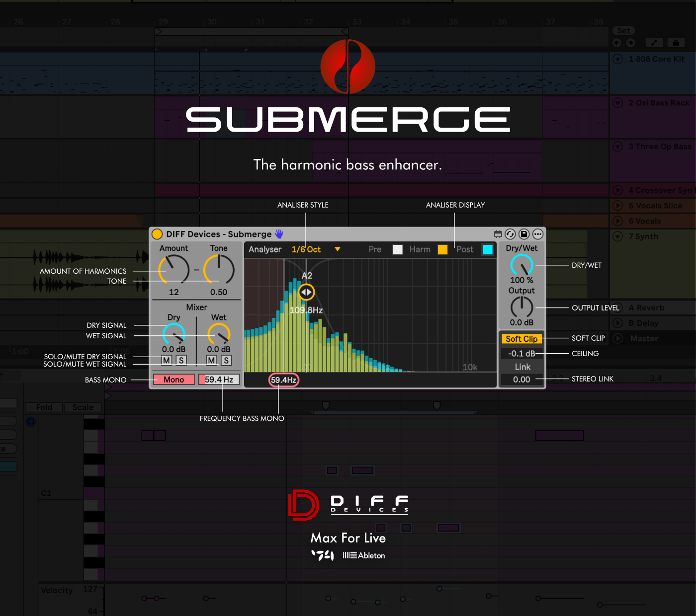Toggle the bass Mono button
The image size is (696, 616).
click(x=174, y=380)
